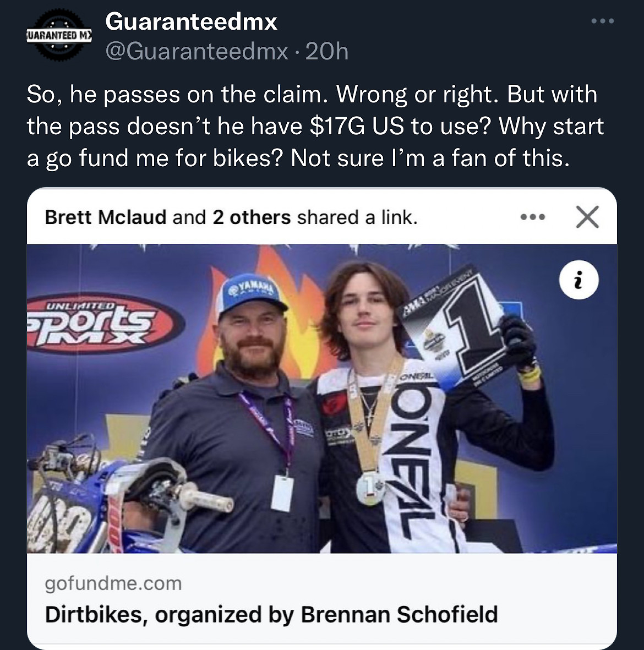Screen dimensions: 644x650
Task: Click the medal on the rider's chest
Action: pyautogui.click(x=370, y=488)
